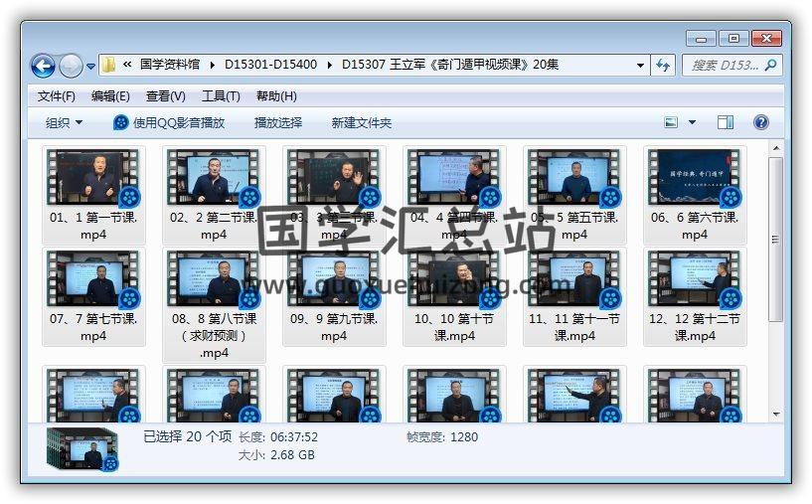Select video thumbnail 06、6 第六节课

pos(695,178)
